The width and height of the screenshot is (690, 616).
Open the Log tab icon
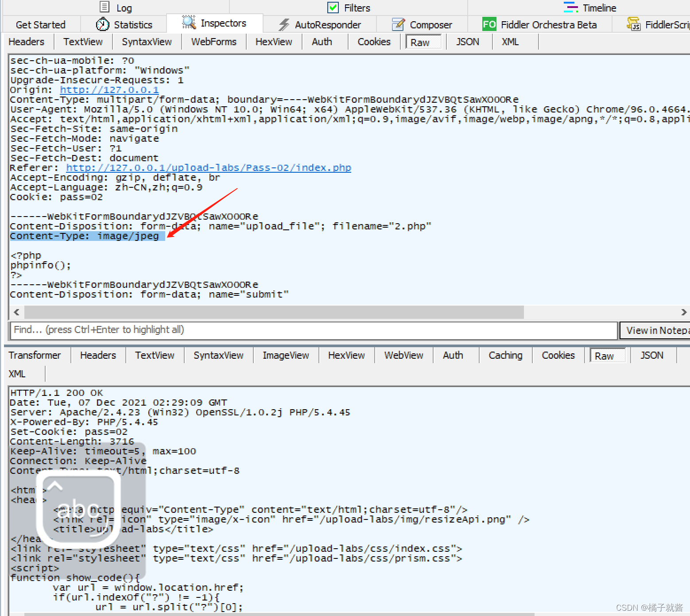105,7
